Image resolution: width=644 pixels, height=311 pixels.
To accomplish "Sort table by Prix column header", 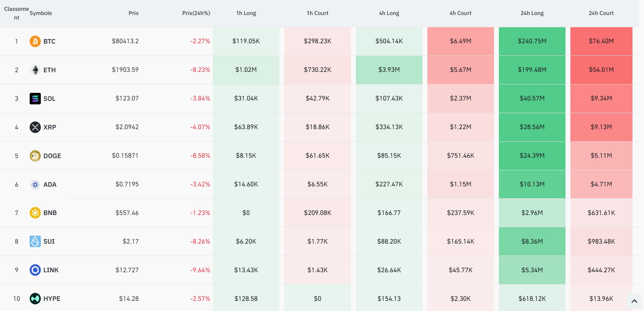I will (134, 13).
